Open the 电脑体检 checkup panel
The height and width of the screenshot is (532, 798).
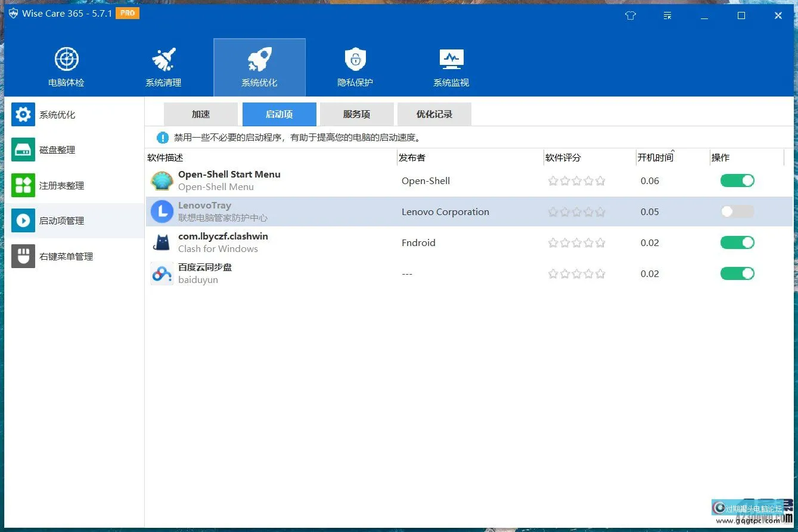point(66,66)
